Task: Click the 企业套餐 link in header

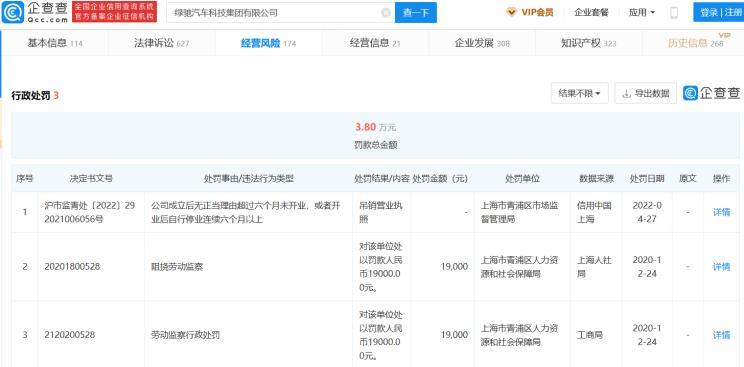Action: coord(591,13)
